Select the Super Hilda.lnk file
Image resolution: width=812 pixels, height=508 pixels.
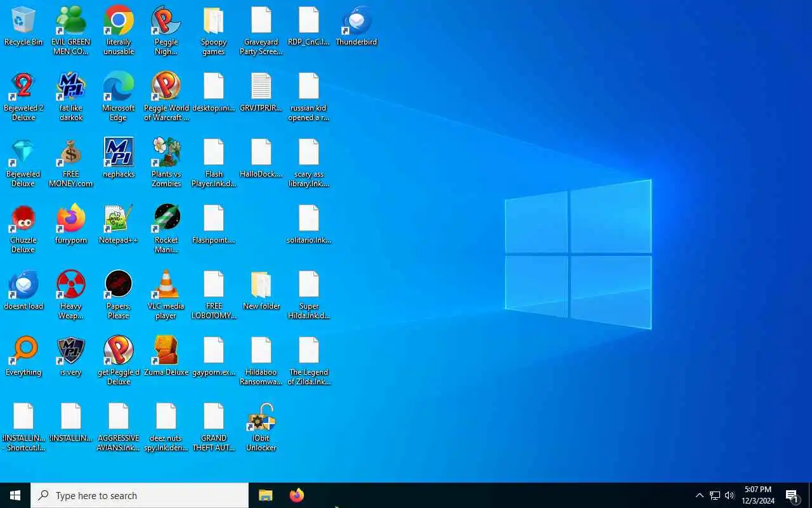(x=309, y=295)
